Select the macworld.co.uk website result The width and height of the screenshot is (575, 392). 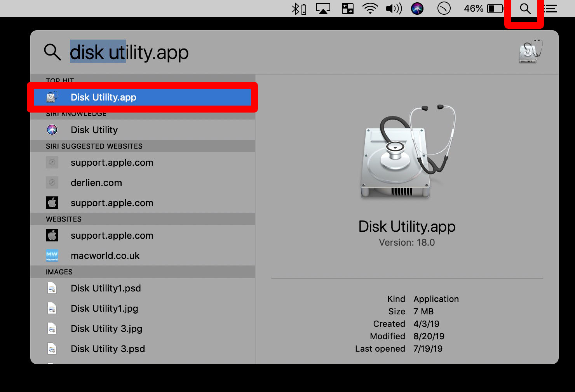(105, 255)
